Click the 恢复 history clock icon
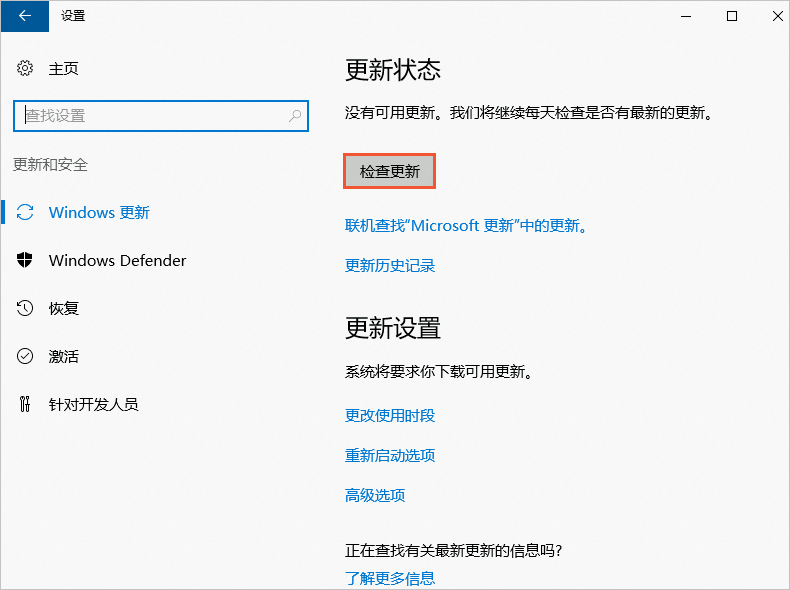The image size is (790, 590). (25, 308)
